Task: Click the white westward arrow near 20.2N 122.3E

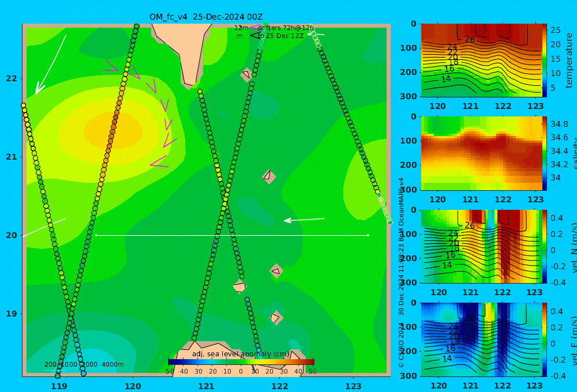Action: click(304, 220)
